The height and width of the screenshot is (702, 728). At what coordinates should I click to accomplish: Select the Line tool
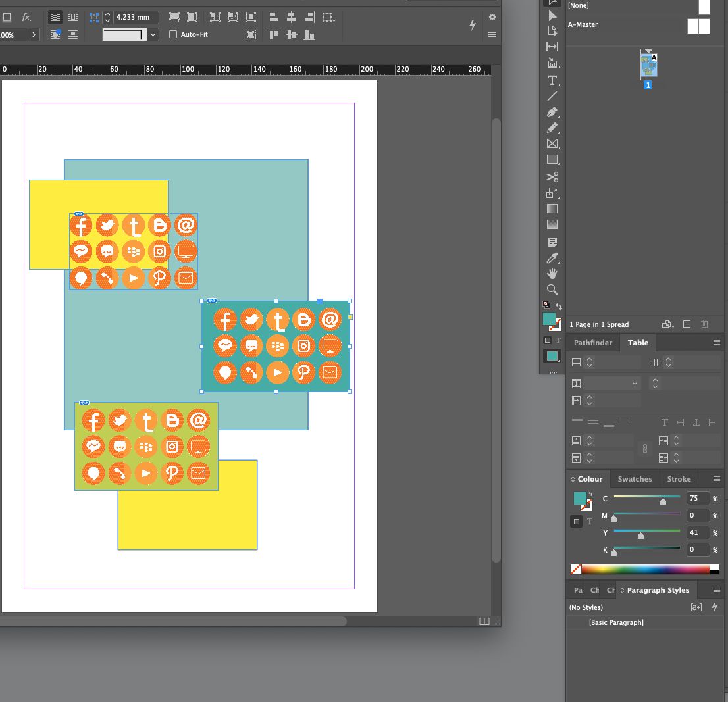pyautogui.click(x=552, y=96)
